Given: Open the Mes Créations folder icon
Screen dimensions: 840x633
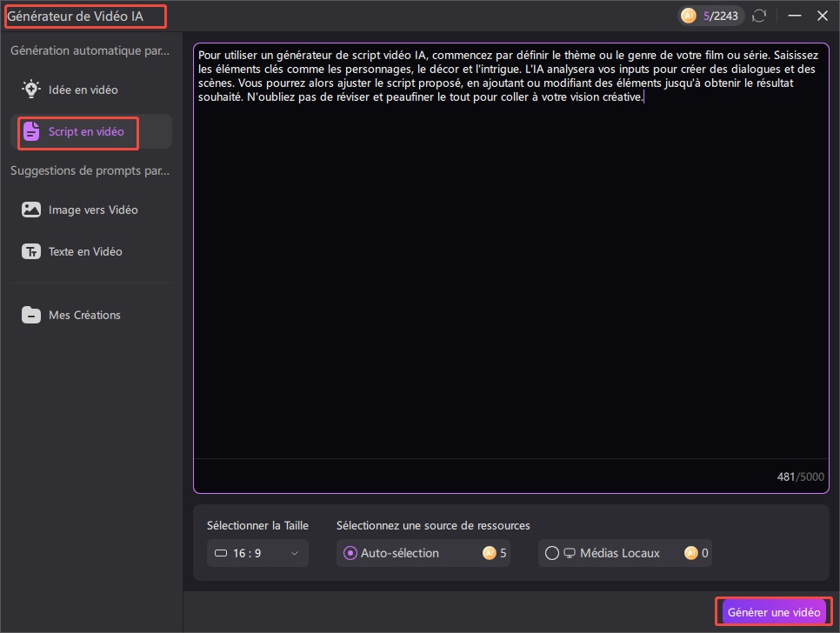Looking at the screenshot, I should (x=31, y=315).
